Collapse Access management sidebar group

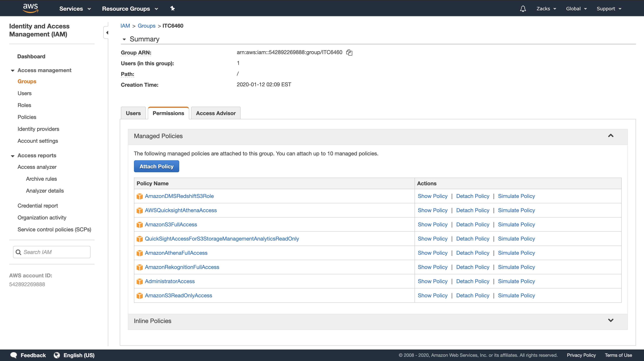(x=13, y=70)
